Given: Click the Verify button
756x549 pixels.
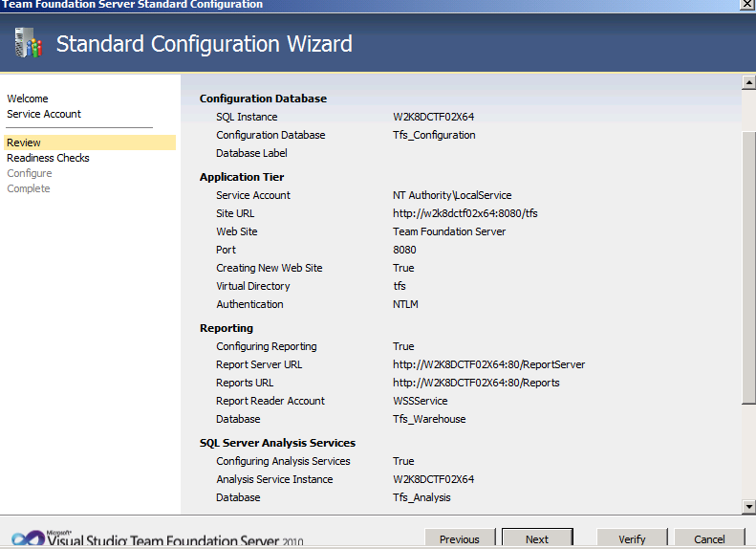Looking at the screenshot, I should [632, 539].
